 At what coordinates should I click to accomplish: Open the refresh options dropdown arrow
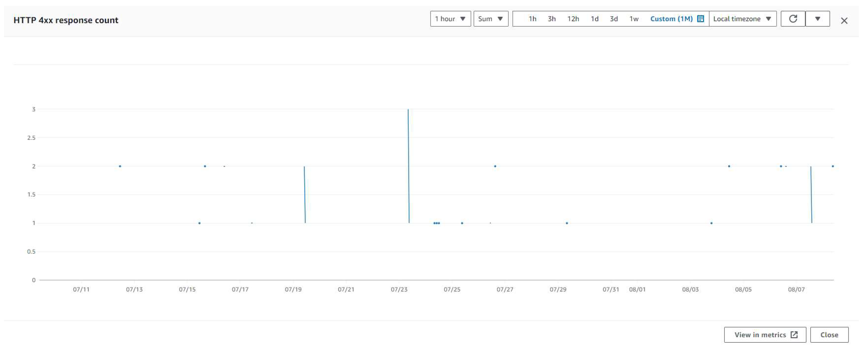pyautogui.click(x=818, y=19)
